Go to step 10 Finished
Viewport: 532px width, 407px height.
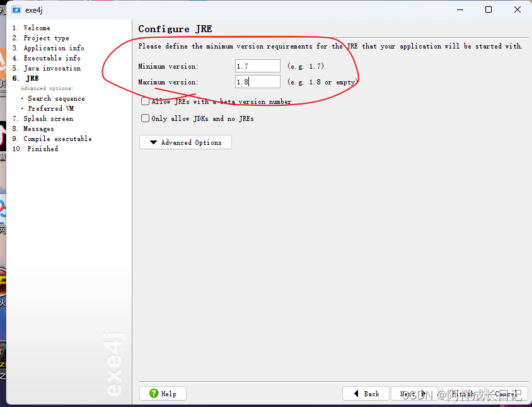pyautogui.click(x=35, y=149)
